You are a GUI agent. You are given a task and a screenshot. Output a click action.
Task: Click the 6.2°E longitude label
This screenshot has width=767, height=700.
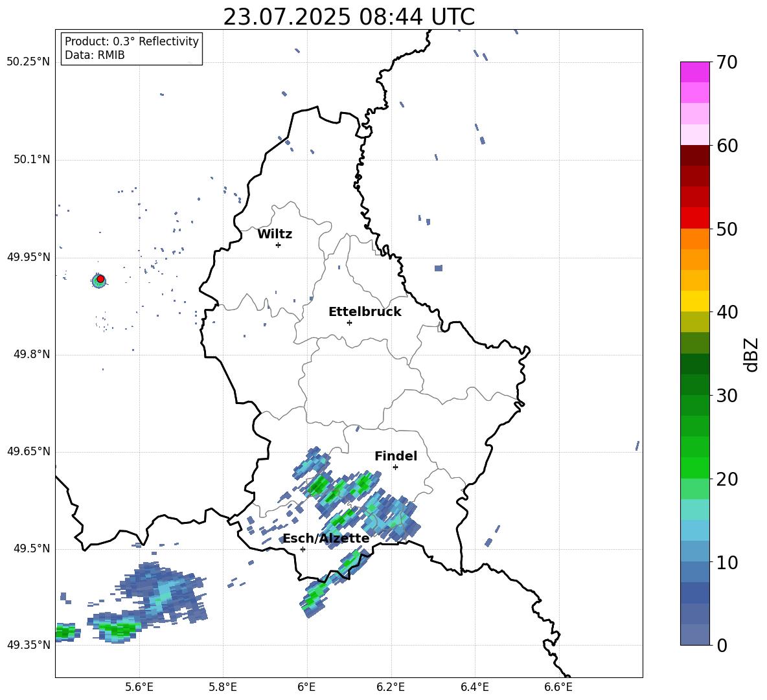(x=391, y=687)
